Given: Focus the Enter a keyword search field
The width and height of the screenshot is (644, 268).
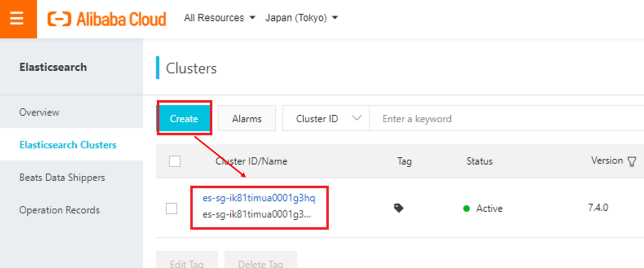Looking at the screenshot, I should (x=506, y=118).
